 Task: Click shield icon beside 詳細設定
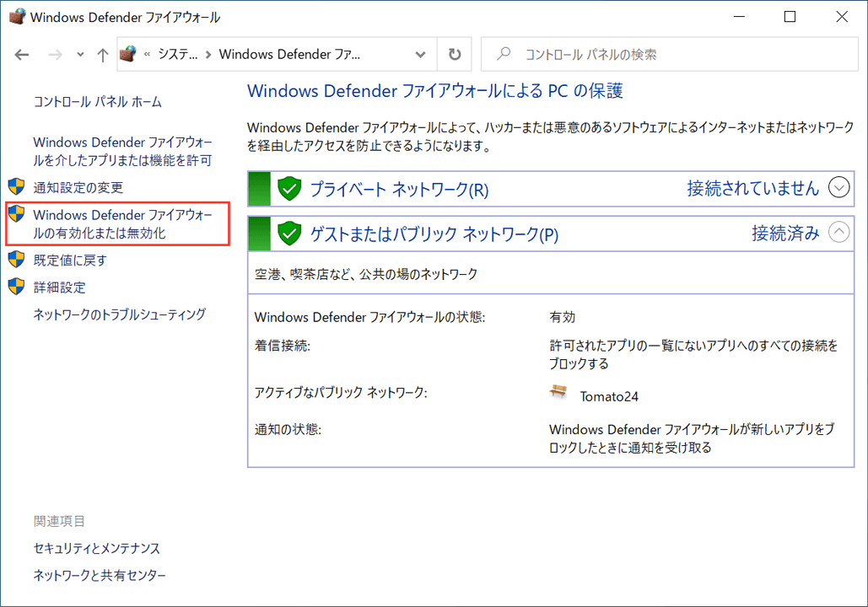(17, 286)
